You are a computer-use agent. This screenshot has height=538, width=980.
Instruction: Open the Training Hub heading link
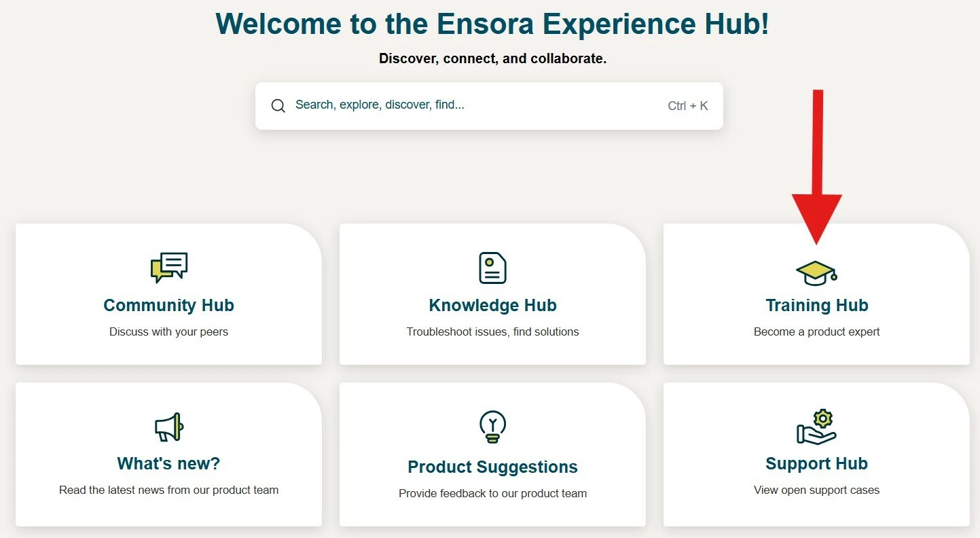point(816,306)
